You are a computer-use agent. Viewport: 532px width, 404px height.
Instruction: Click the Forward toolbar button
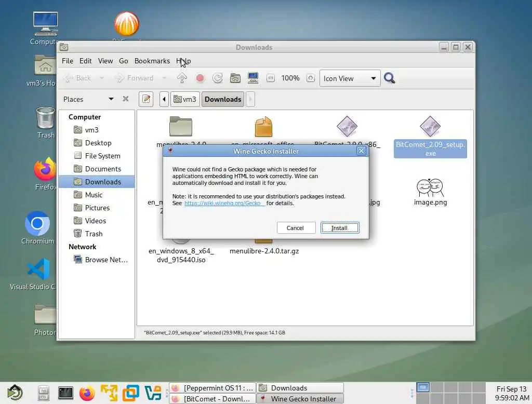135,78
